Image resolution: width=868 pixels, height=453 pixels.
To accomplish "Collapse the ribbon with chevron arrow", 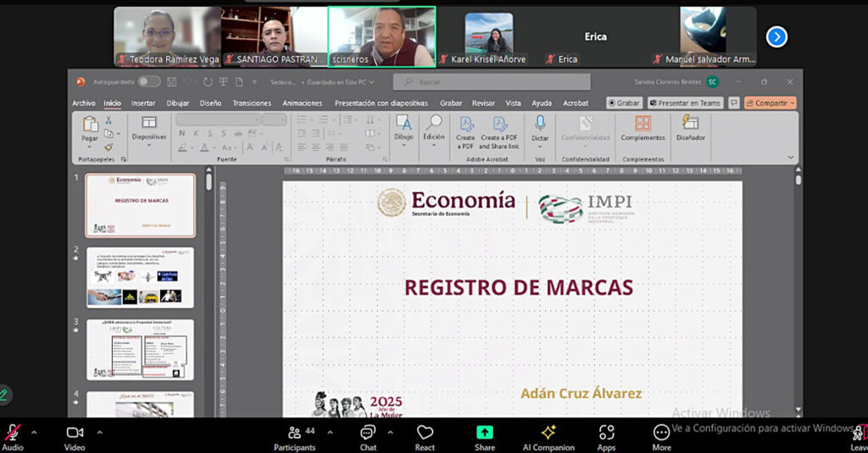I will tap(791, 157).
